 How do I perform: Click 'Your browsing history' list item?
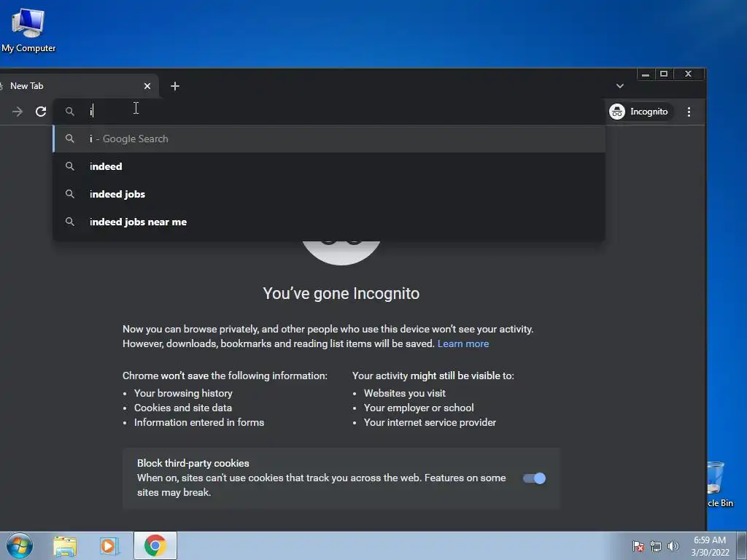coord(183,393)
